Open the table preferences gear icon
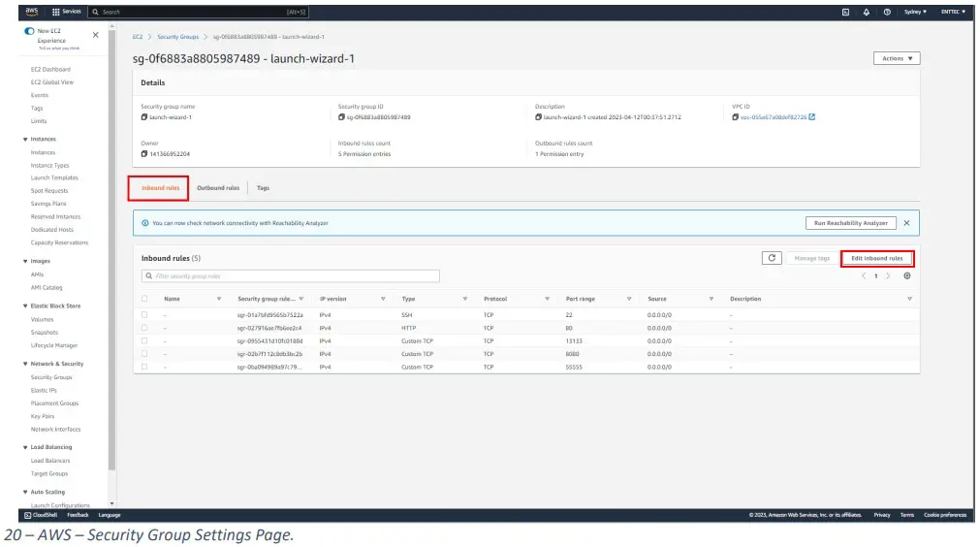 [x=907, y=275]
